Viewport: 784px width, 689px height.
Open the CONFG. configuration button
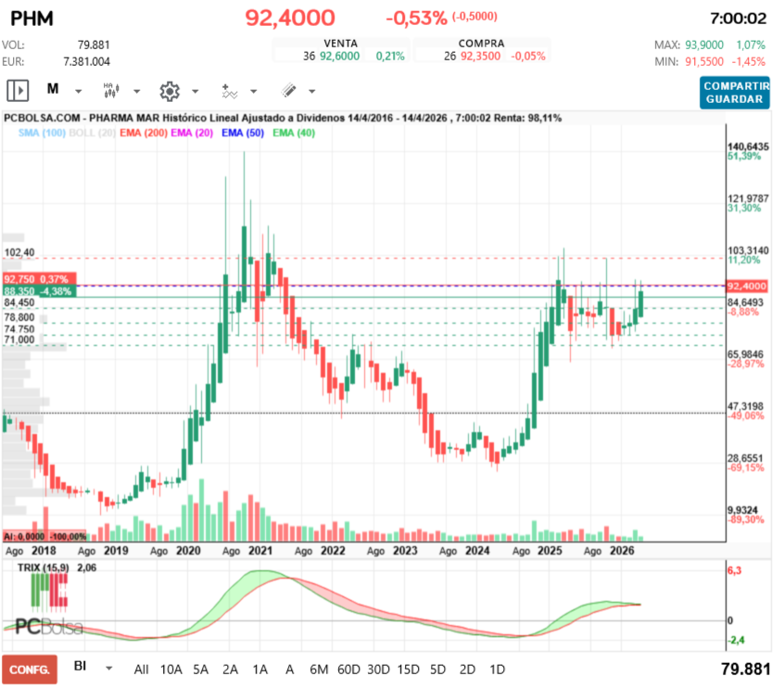pyautogui.click(x=28, y=668)
